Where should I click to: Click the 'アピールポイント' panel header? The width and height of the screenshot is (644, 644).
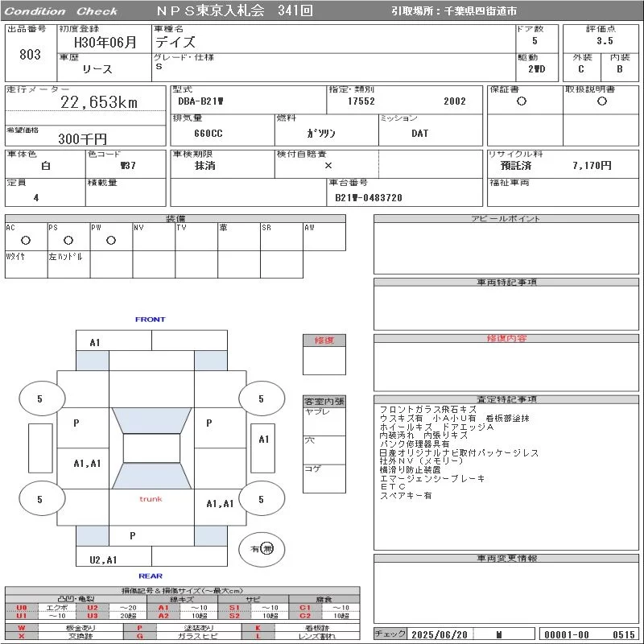click(x=506, y=218)
